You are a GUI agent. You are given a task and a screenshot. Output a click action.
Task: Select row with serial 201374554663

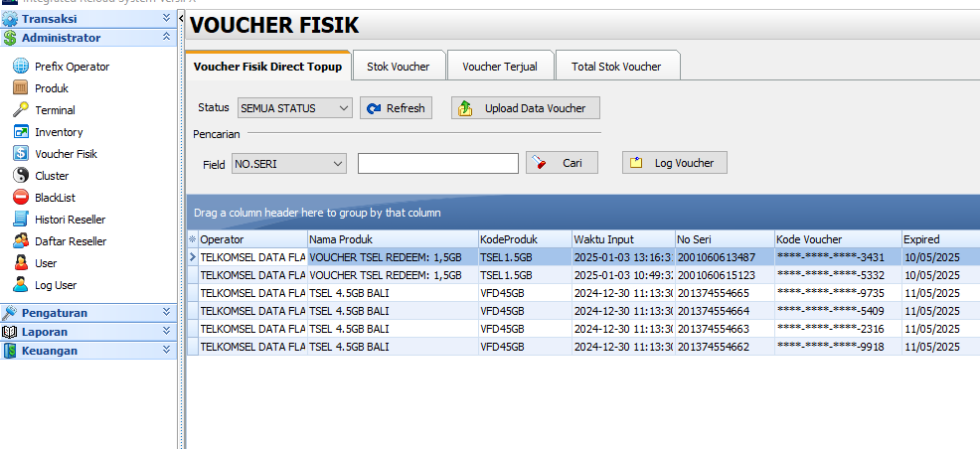pyautogui.click(x=583, y=329)
